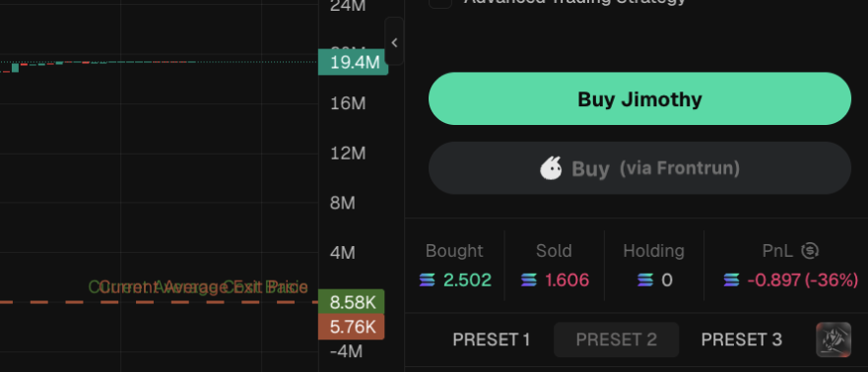Click the Frontrun ghost logo icon
The image size is (868, 372).
point(552,168)
